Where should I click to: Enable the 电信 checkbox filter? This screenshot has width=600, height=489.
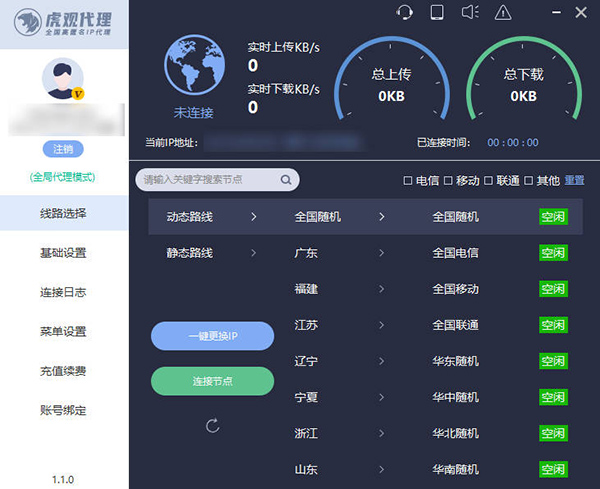coord(408,181)
